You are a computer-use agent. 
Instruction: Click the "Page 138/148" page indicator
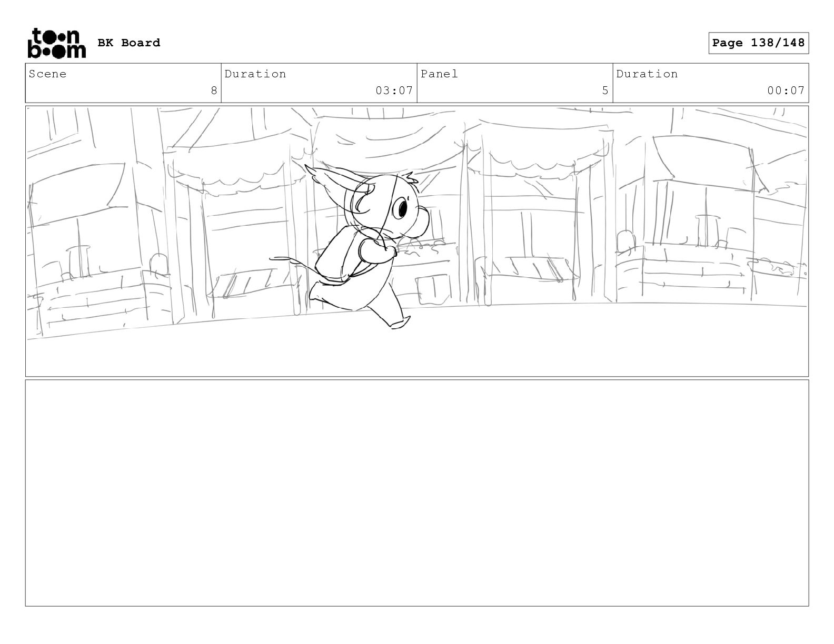click(758, 43)
